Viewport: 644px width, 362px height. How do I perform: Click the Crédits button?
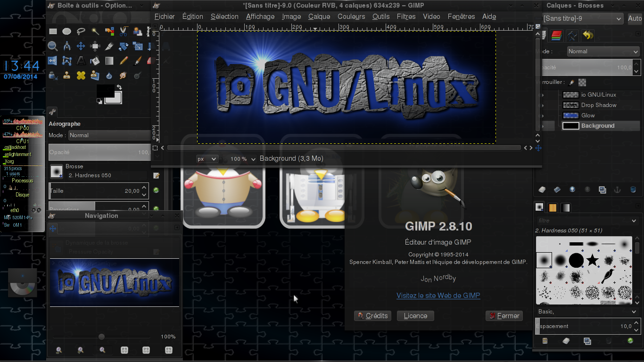[372, 316]
